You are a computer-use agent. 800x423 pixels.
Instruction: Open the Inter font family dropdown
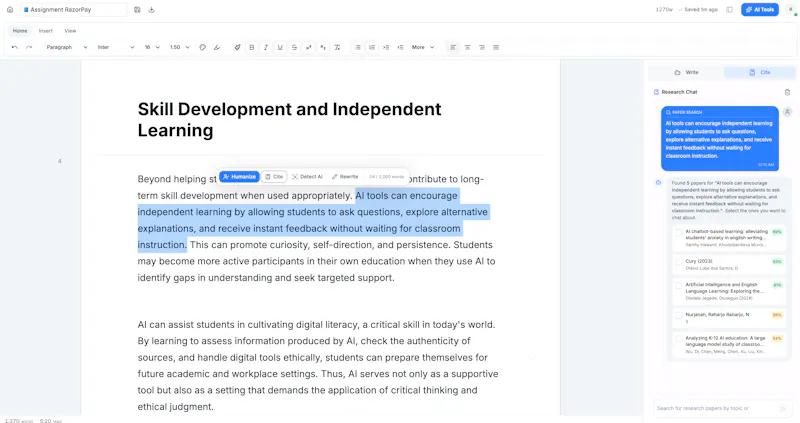pyautogui.click(x=116, y=47)
